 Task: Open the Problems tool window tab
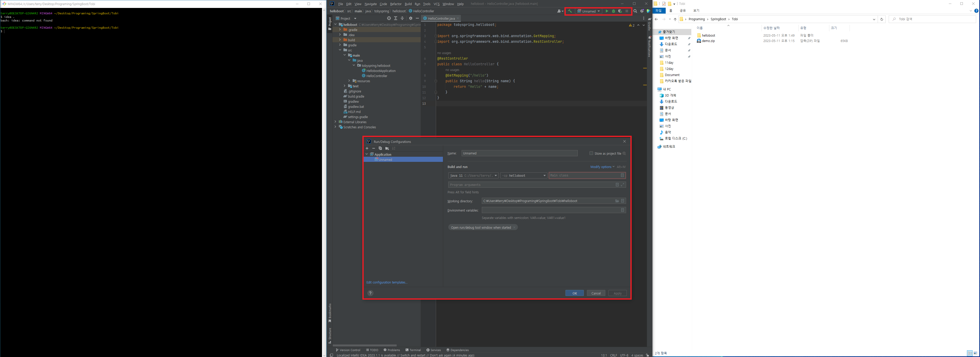(392, 350)
